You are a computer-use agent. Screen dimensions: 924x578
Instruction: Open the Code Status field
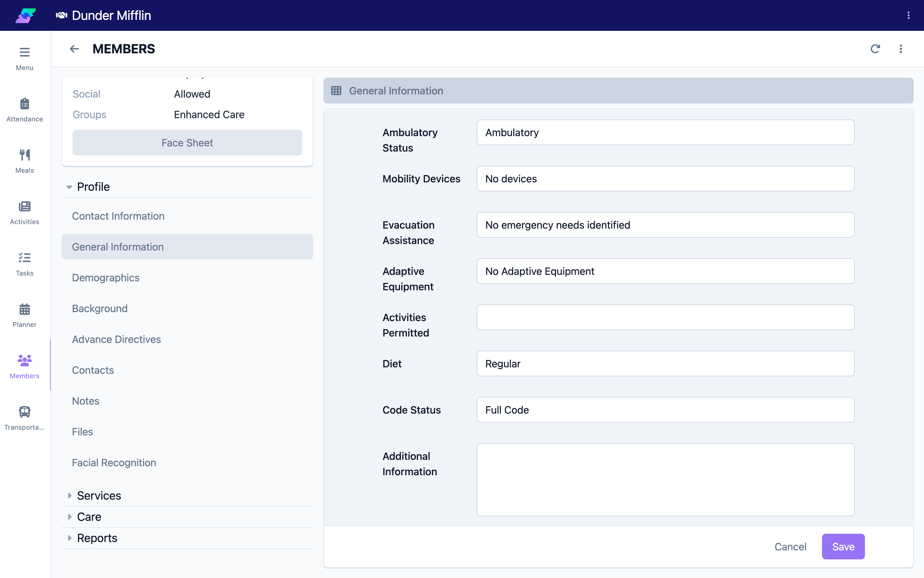665,410
